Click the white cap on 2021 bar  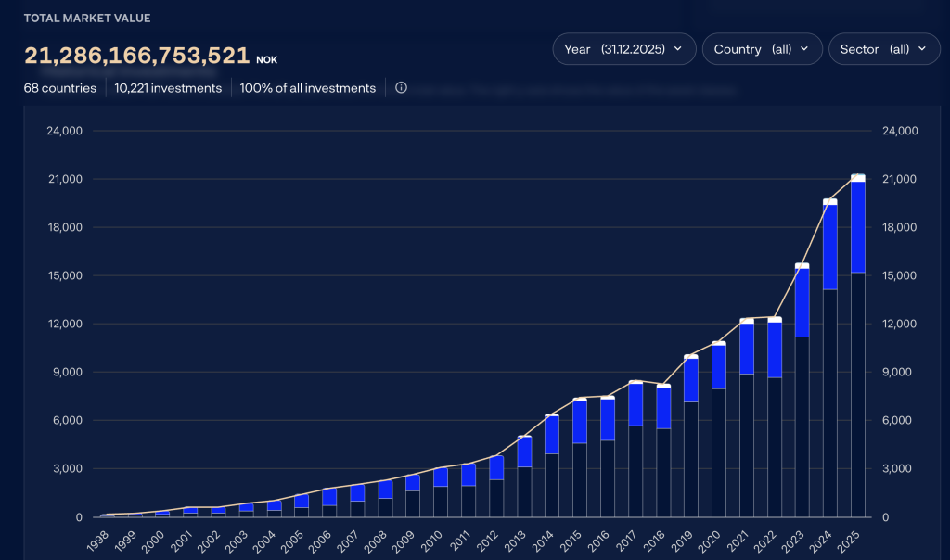click(747, 321)
